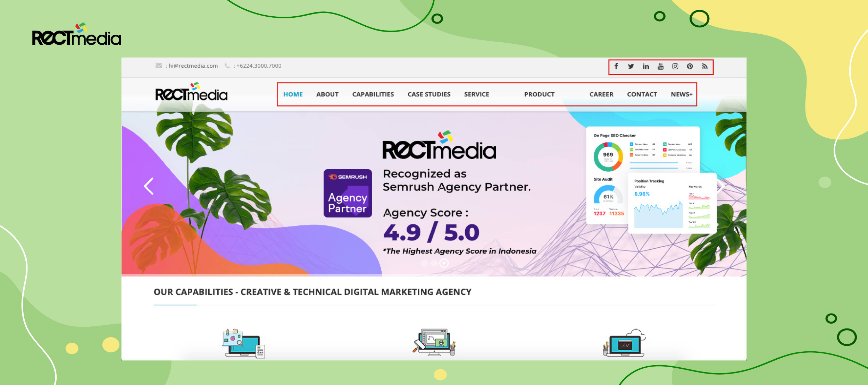Click the Agency Score 4.9 / 5.0 text
The height and width of the screenshot is (385, 868).
pyautogui.click(x=431, y=225)
